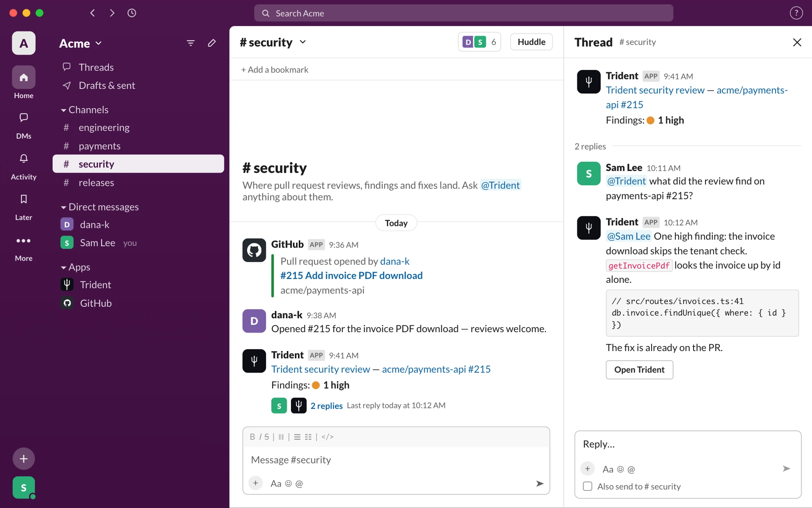Screen dimensions: 812x508
Task: Go back using the history back arrow
Action: pos(92,13)
